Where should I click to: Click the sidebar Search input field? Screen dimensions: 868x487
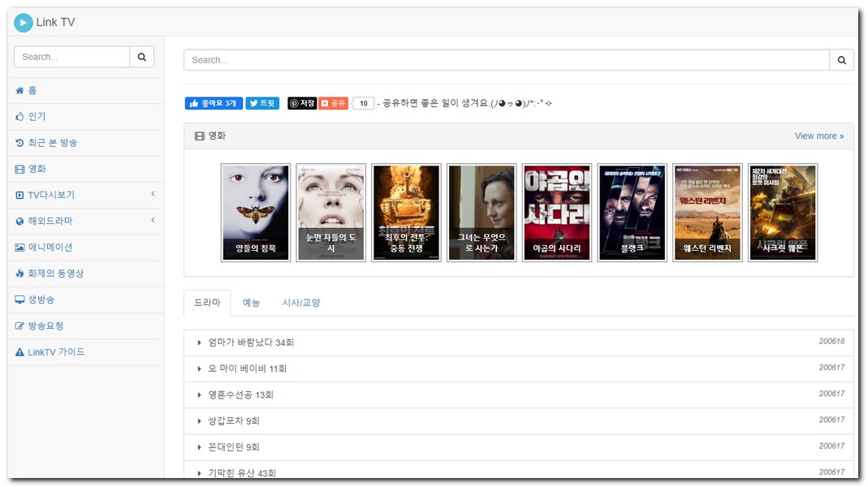pyautogui.click(x=72, y=57)
